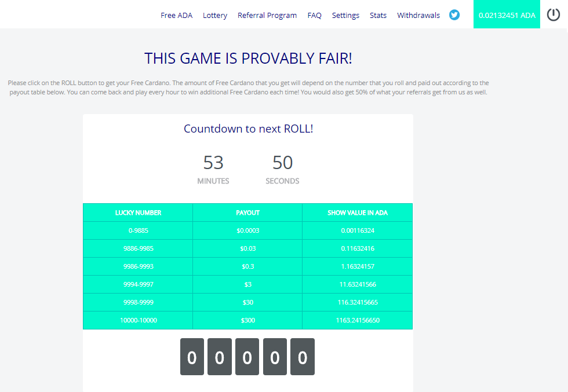
Task: Click the ADA balance display
Action: tap(507, 14)
